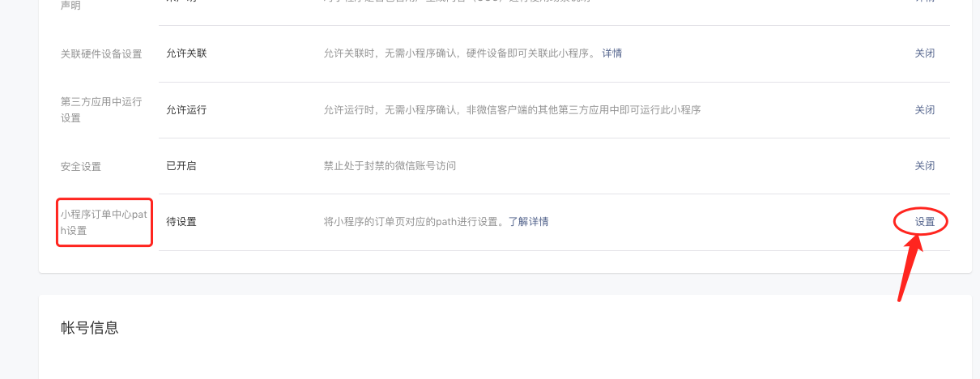Viewport: 980px width, 379px height.
Task: Click the 禁止处于封禁的微信账号访问 description
Action: click(x=390, y=166)
